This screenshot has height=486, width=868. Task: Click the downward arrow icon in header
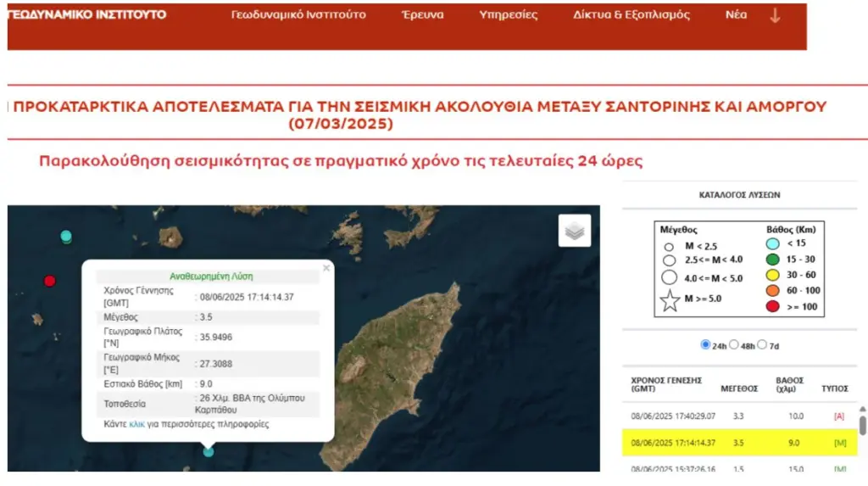tap(775, 15)
